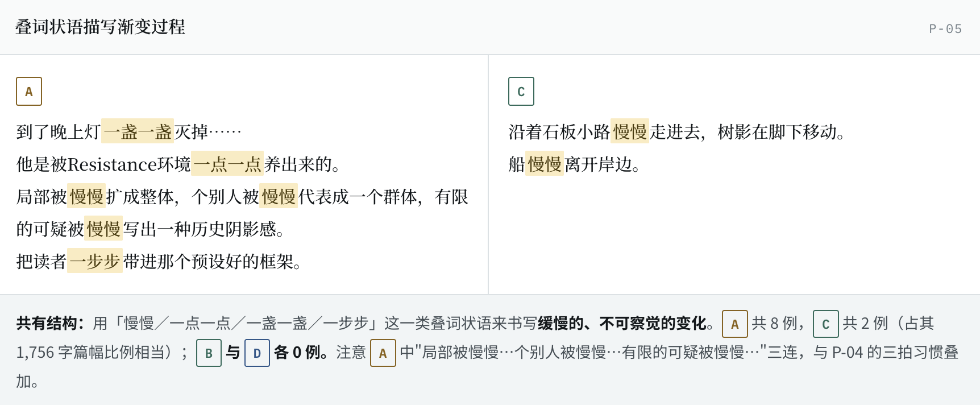This screenshot has height=405, width=980.
Task: Click the A badge before 共 8 例
Action: (735, 324)
